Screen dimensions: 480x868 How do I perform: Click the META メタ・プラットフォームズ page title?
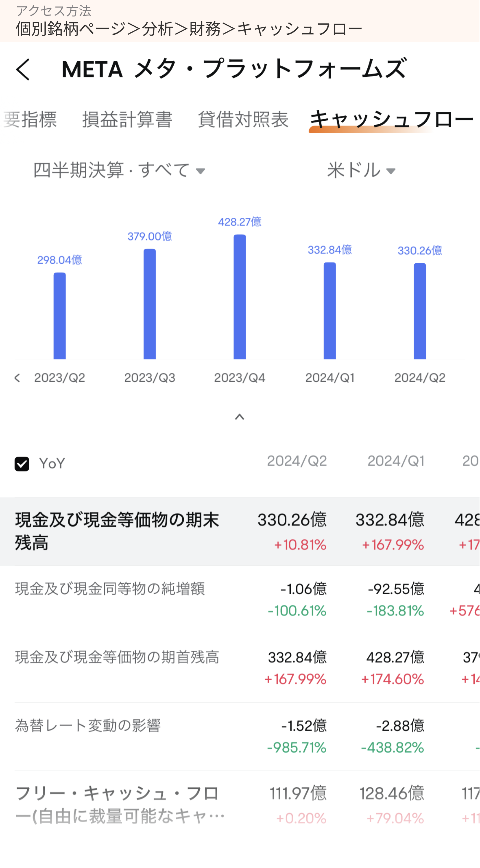(235, 69)
